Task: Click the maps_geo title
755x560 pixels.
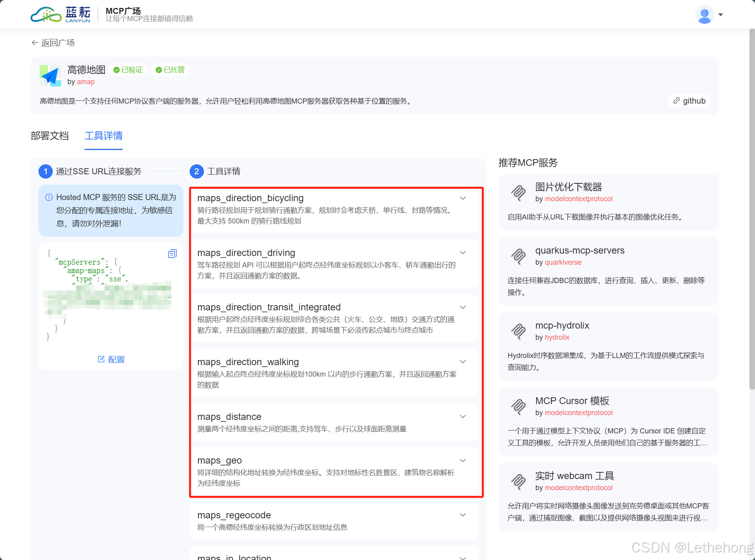Action: (x=219, y=460)
